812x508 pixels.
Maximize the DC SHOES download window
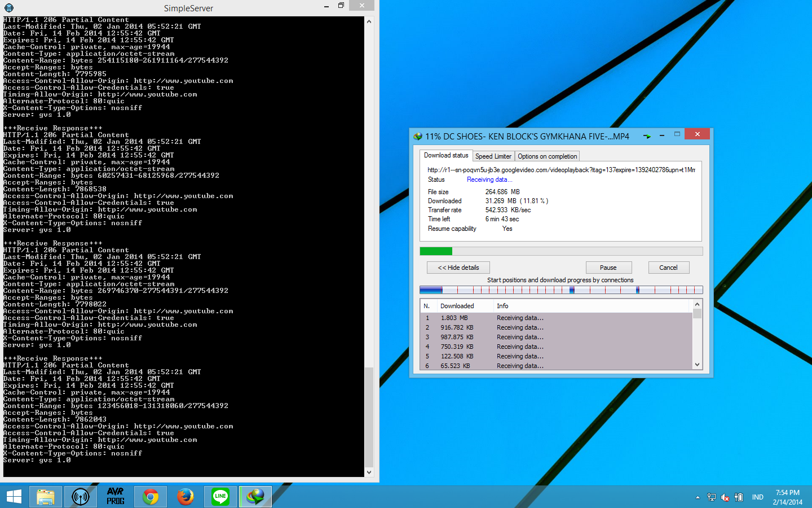[677, 134]
